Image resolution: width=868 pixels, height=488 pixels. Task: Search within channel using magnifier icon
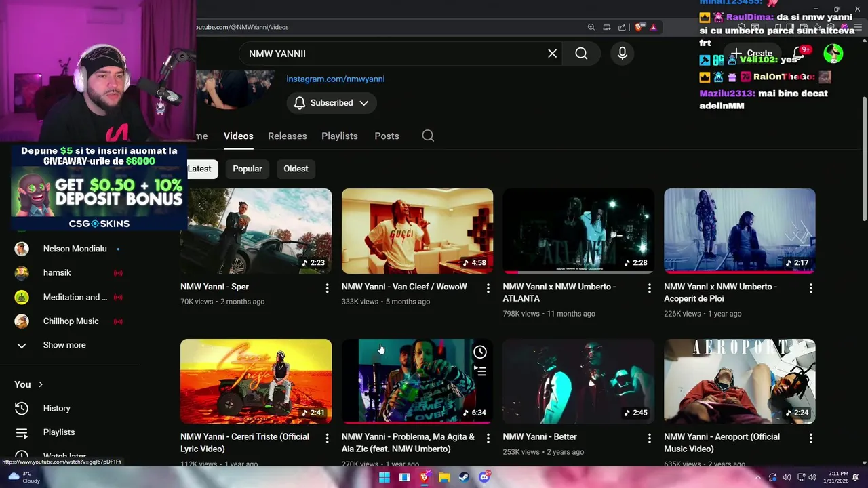[x=428, y=136]
